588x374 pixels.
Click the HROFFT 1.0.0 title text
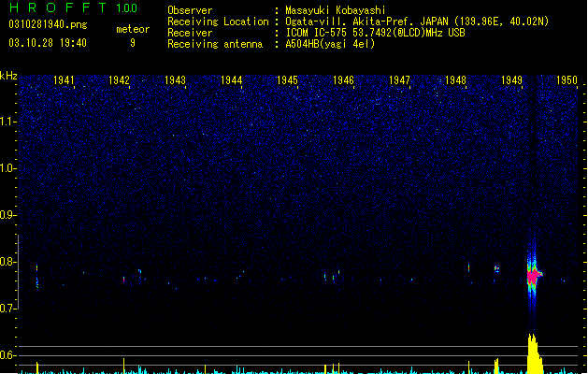point(74,7)
